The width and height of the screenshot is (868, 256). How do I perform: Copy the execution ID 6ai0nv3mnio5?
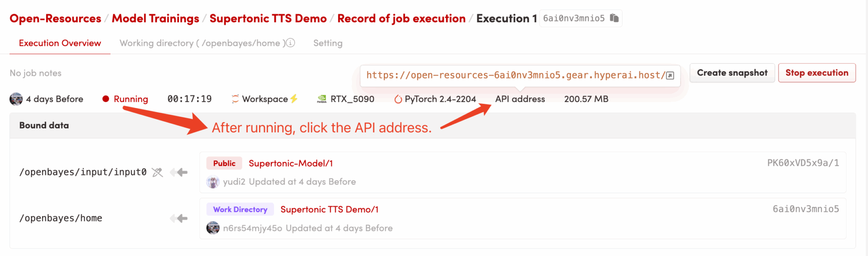coord(614,18)
